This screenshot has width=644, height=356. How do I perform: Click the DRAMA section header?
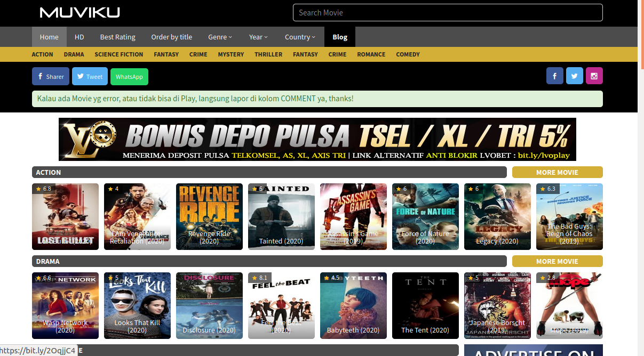(x=269, y=261)
